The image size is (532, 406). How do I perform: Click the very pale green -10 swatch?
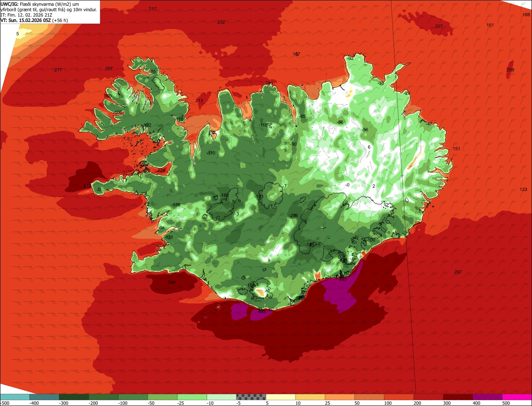point(222,397)
